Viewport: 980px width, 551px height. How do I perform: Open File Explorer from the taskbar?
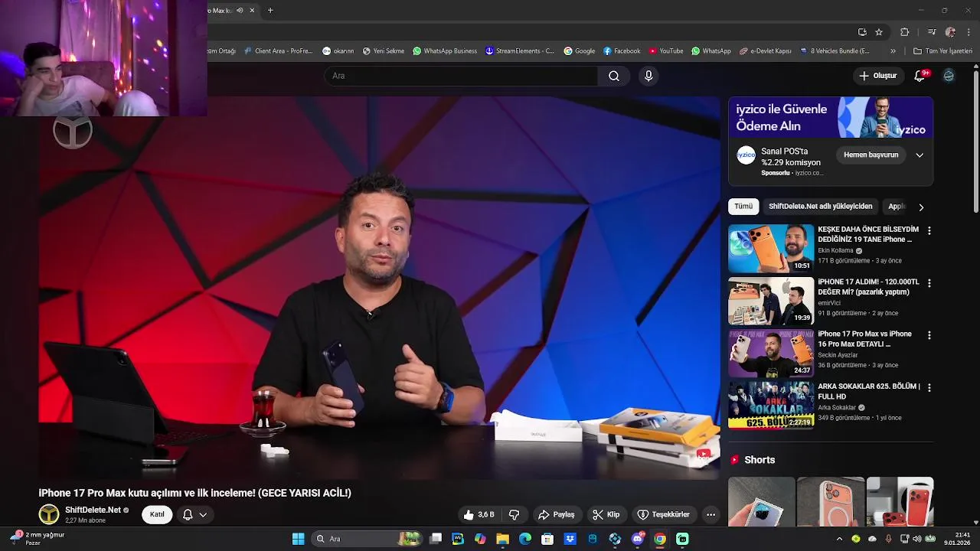click(503, 539)
